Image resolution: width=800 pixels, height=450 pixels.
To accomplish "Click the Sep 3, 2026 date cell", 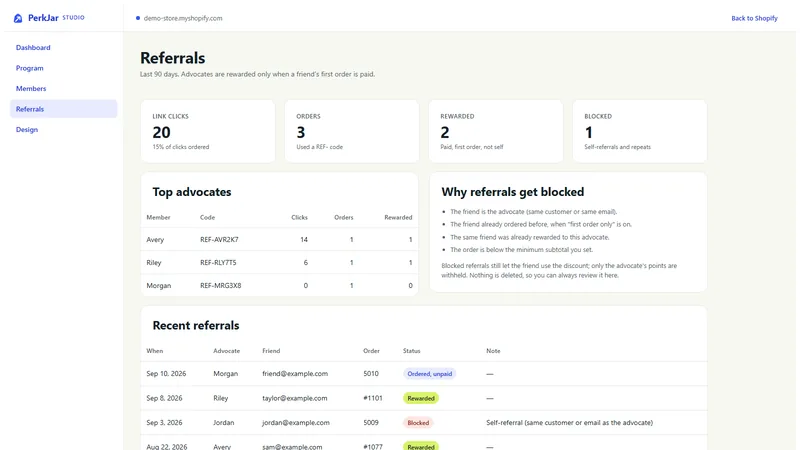I will pyautogui.click(x=164, y=422).
